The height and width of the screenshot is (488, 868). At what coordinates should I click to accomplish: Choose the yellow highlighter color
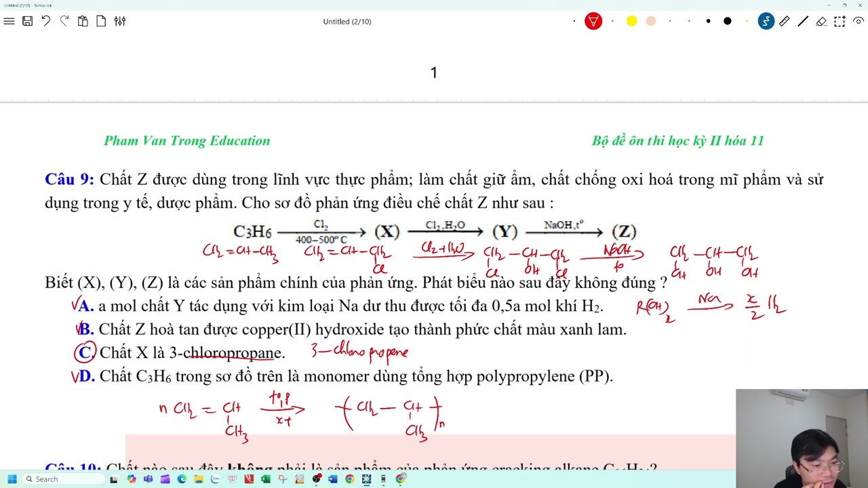pos(632,21)
